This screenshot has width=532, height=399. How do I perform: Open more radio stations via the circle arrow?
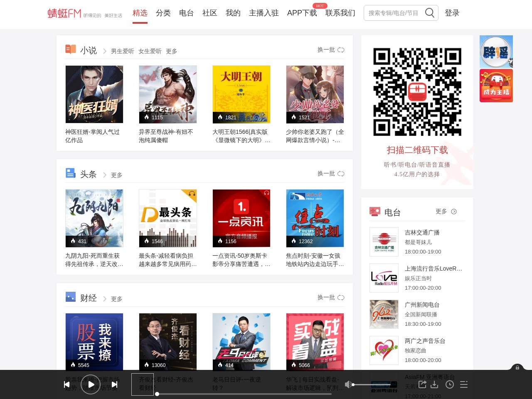(454, 212)
